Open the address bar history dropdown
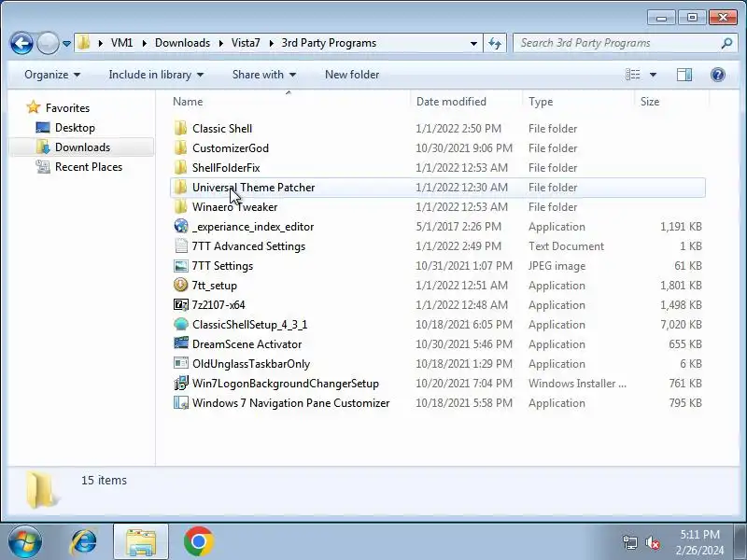The image size is (747, 560). point(473,43)
